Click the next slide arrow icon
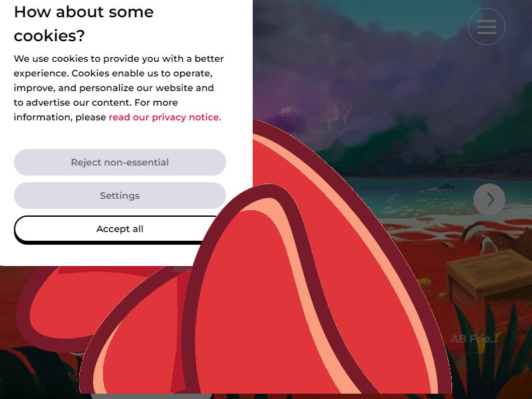 click(489, 199)
